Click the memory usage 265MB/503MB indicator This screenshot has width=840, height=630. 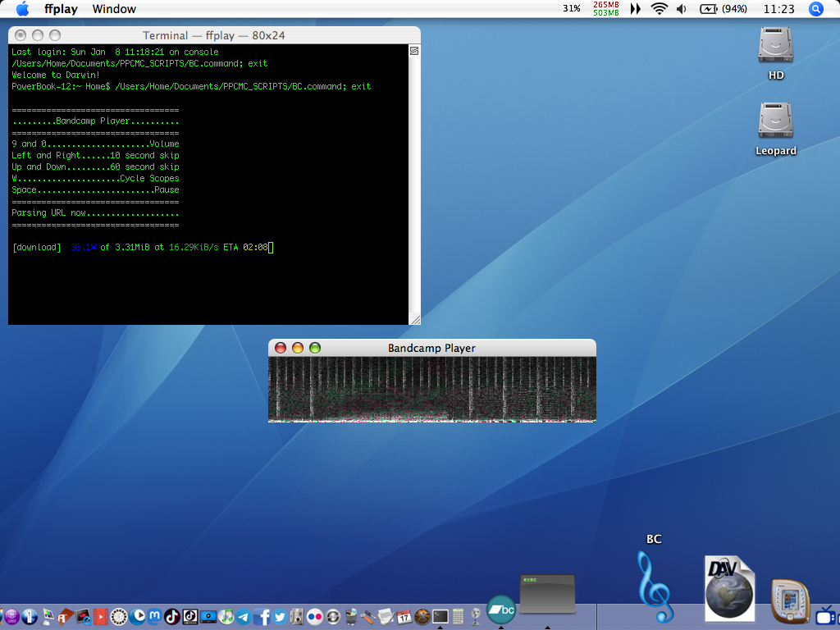point(606,8)
